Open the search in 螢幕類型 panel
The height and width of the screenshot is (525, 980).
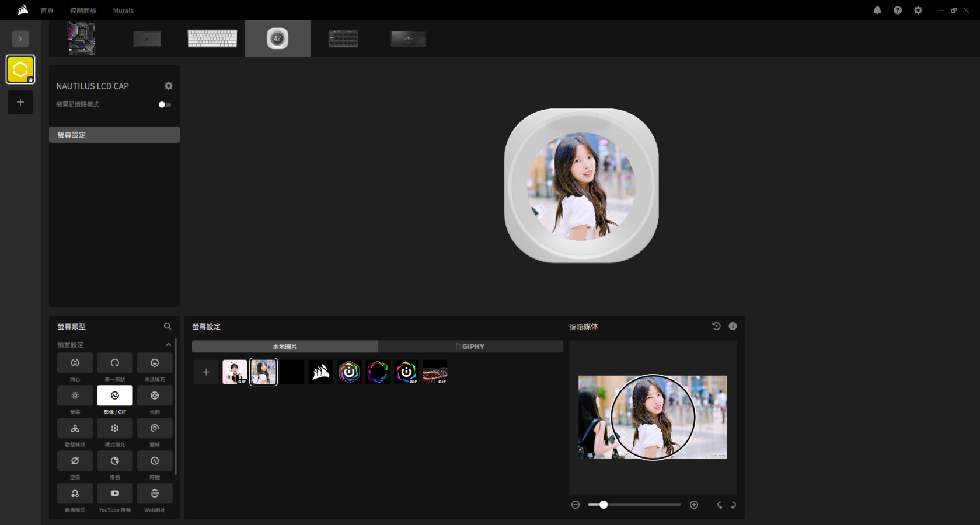168,327
